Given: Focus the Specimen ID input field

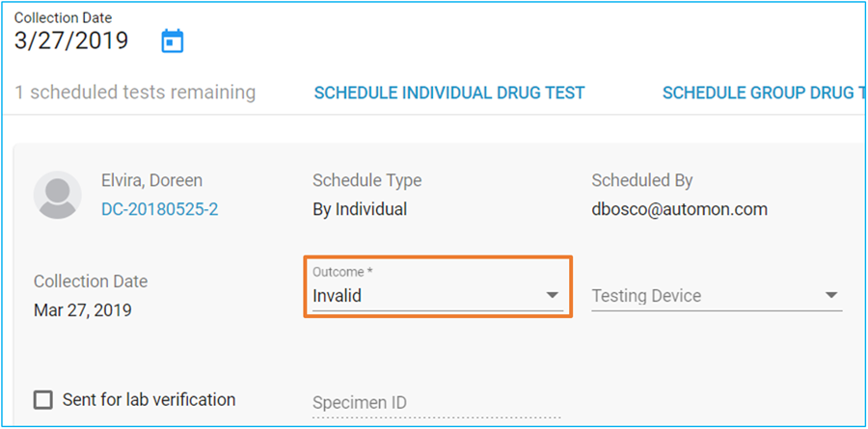Looking at the screenshot, I should coord(437,403).
